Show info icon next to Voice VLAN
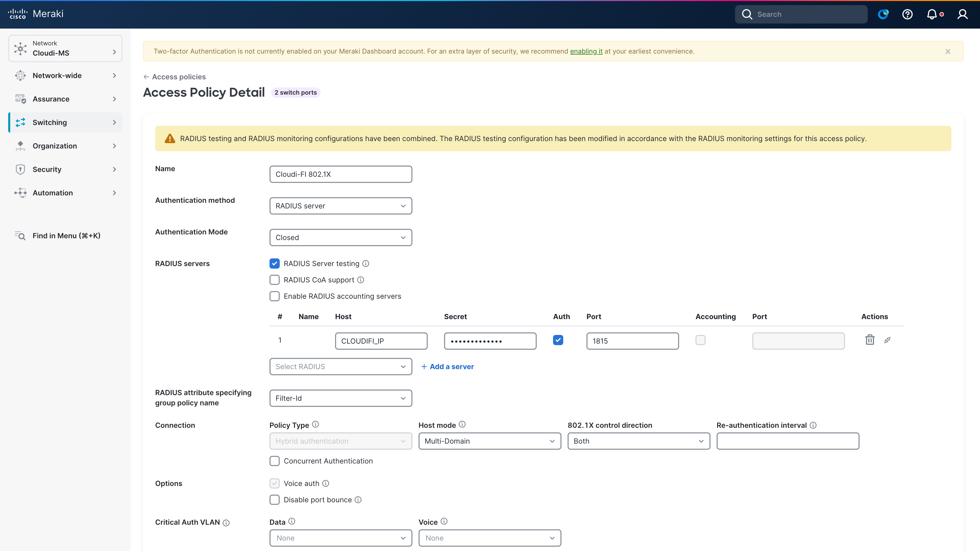 (444, 521)
